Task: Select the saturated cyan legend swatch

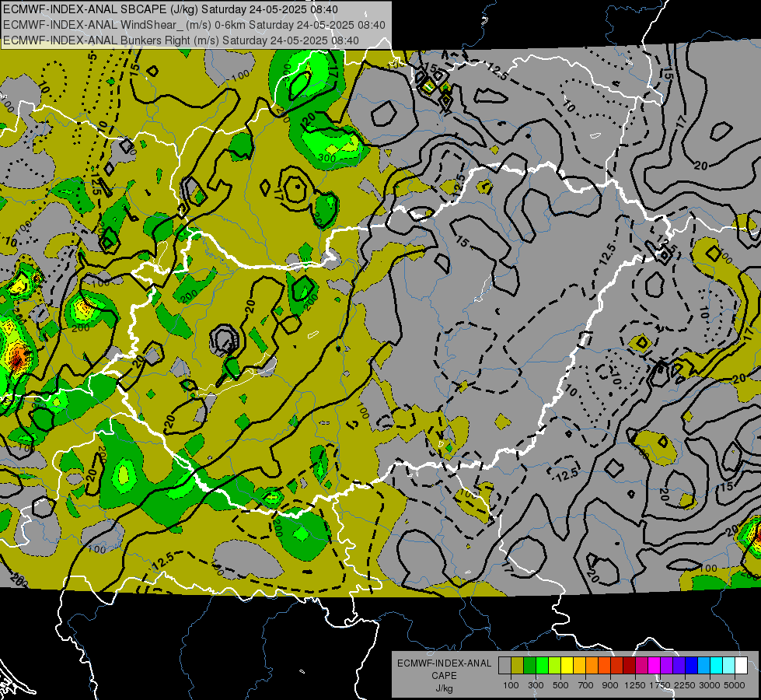Action: (x=717, y=666)
